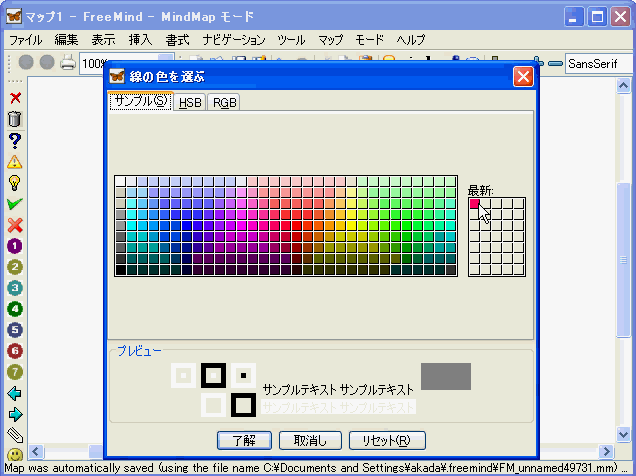Select the yellow warning triangle icon

[15, 161]
